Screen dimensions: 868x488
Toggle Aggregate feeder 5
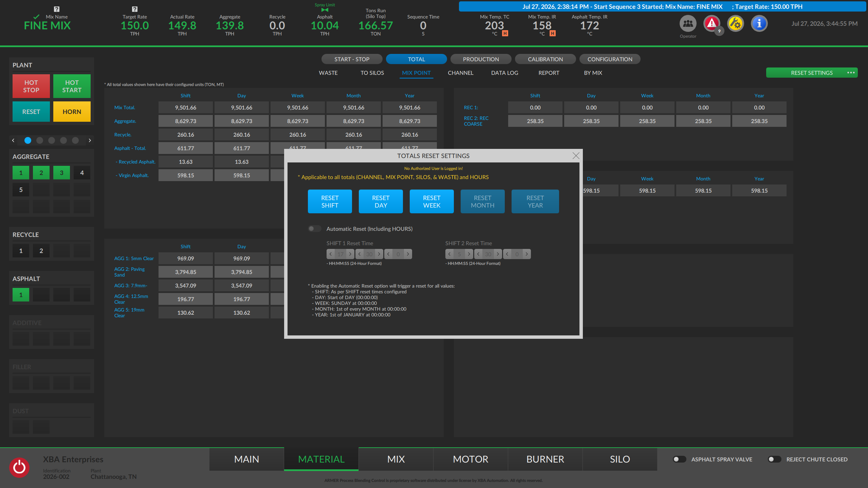[21, 190]
